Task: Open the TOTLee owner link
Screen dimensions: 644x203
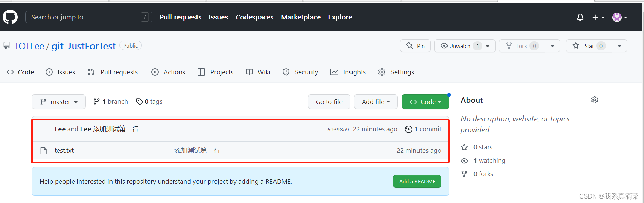Action: pos(29,46)
